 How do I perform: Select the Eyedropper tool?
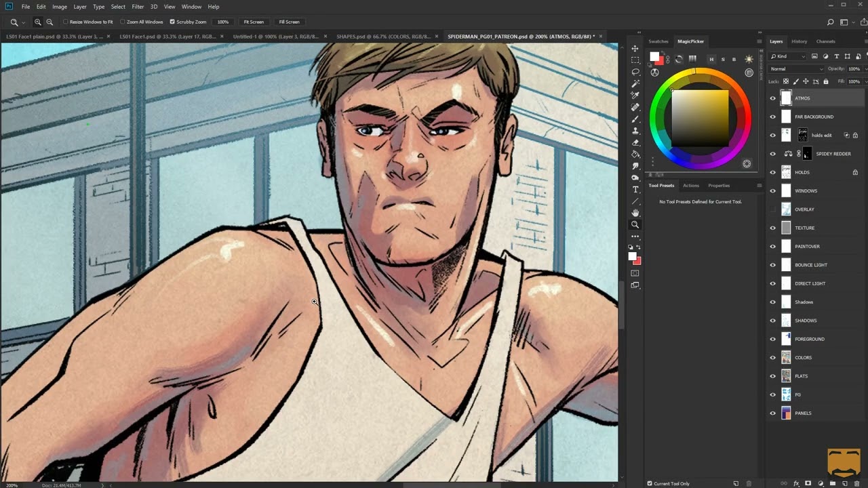click(x=635, y=96)
